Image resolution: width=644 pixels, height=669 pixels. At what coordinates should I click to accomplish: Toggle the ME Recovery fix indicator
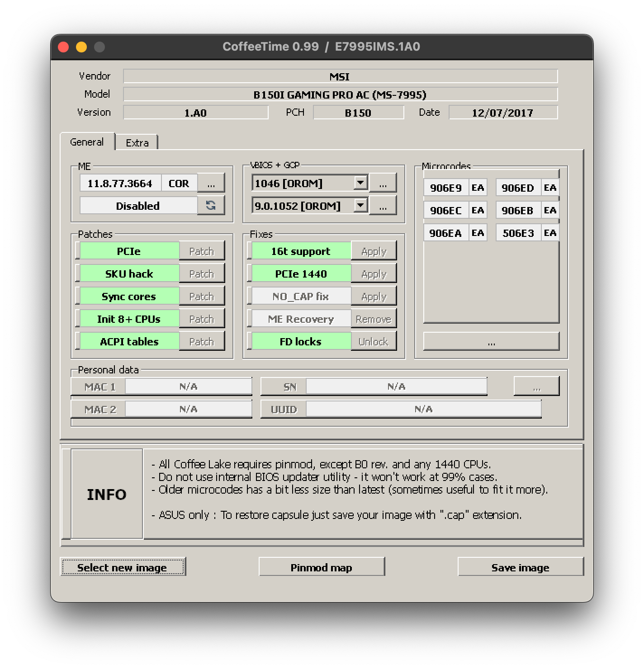tap(301, 319)
